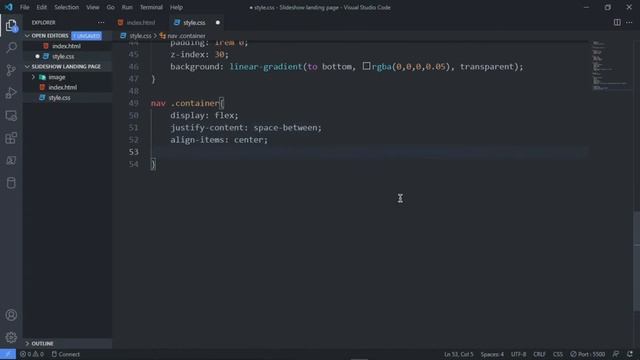Select style.css under Open Editors
The image size is (640, 360).
[63, 56]
